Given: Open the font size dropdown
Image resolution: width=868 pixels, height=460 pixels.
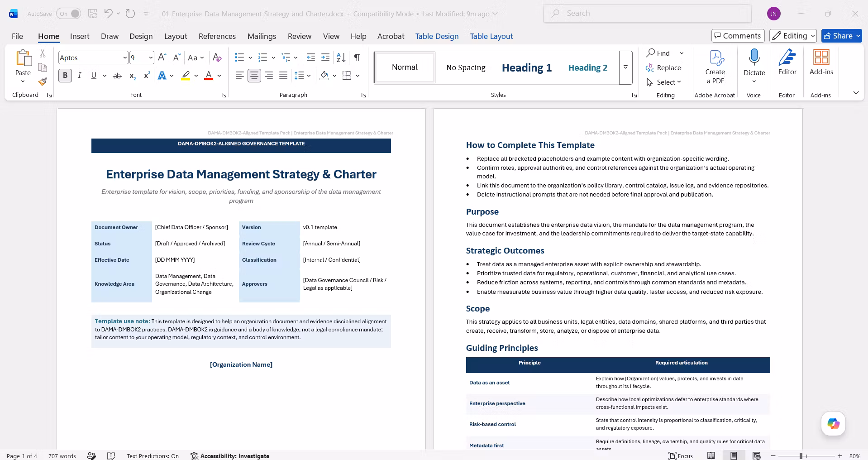Looking at the screenshot, I should [x=151, y=57].
